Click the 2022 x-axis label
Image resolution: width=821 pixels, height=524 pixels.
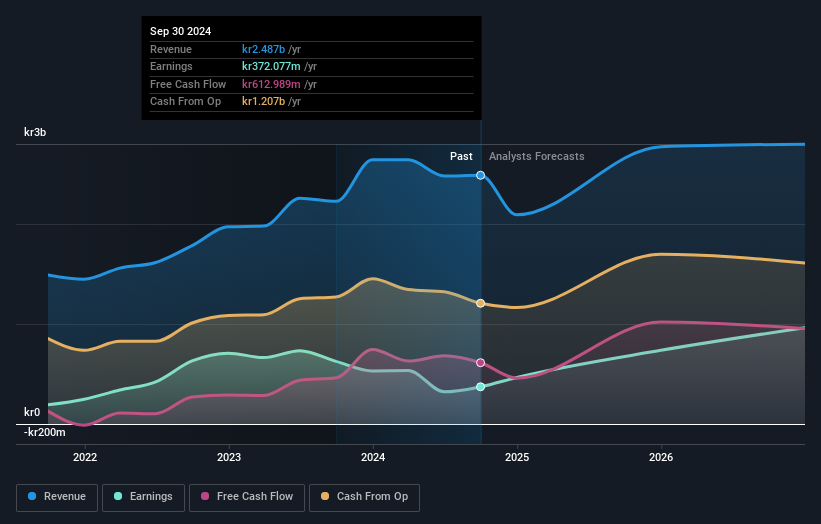(x=85, y=457)
